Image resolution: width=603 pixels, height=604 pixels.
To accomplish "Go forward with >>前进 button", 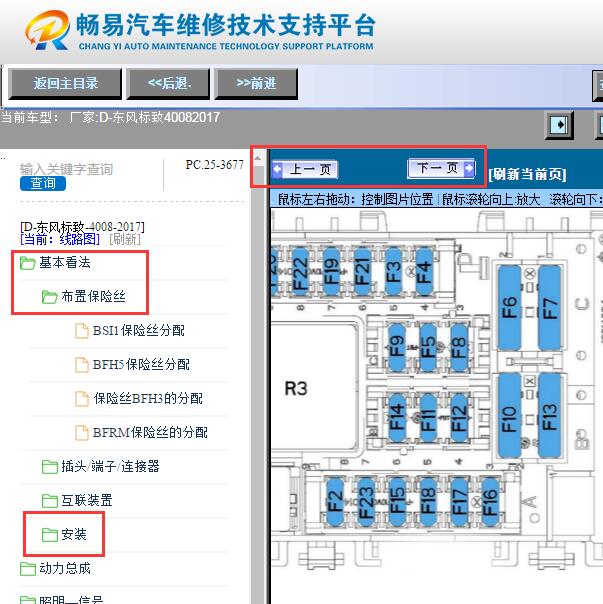I will point(256,84).
